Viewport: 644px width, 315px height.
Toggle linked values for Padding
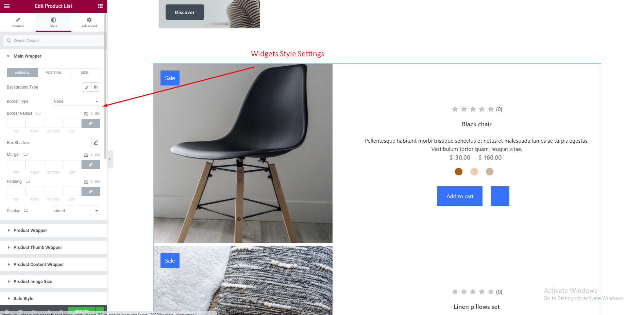point(91,191)
